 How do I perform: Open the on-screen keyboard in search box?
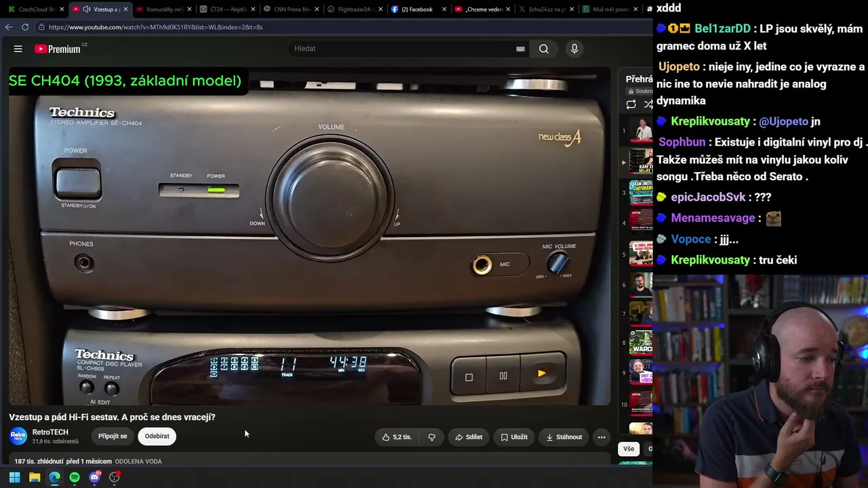[520, 49]
